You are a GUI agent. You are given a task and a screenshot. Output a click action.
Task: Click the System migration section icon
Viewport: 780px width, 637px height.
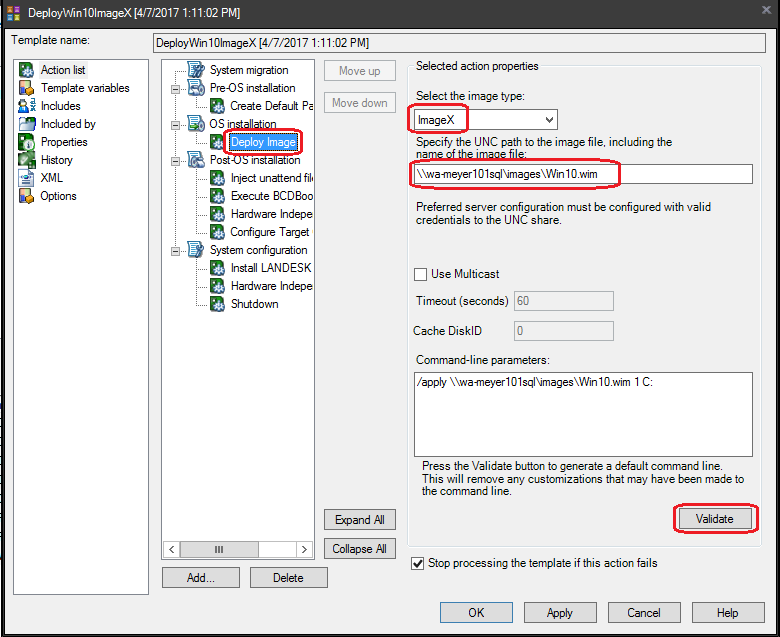click(196, 70)
